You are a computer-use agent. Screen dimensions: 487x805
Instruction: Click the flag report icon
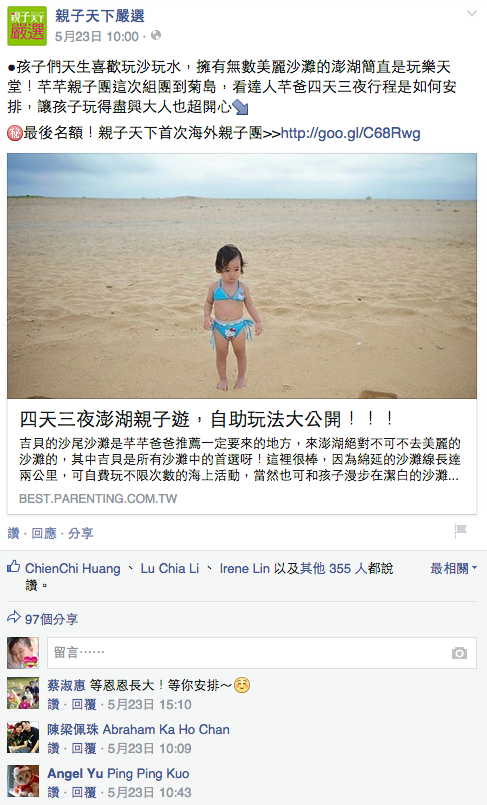pos(460,531)
